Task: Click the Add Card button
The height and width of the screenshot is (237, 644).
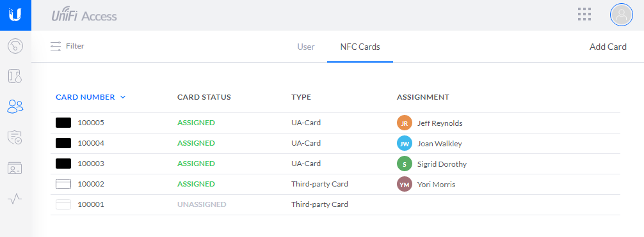Action: click(x=608, y=47)
